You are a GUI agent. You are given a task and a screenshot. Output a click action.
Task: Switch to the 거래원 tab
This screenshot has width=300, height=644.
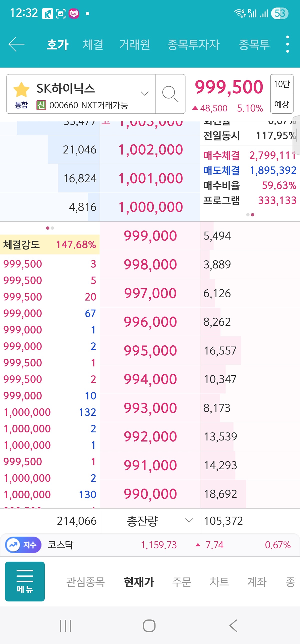point(135,45)
